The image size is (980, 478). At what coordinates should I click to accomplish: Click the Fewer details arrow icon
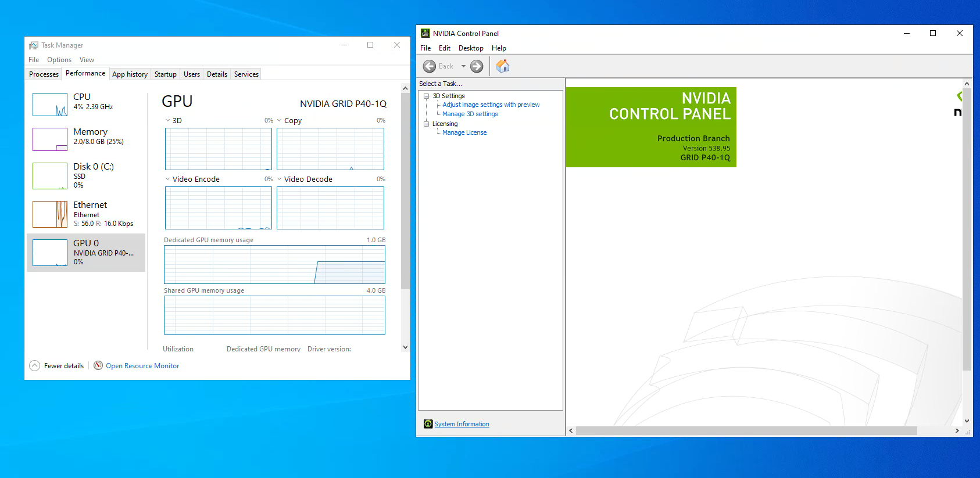click(x=35, y=366)
